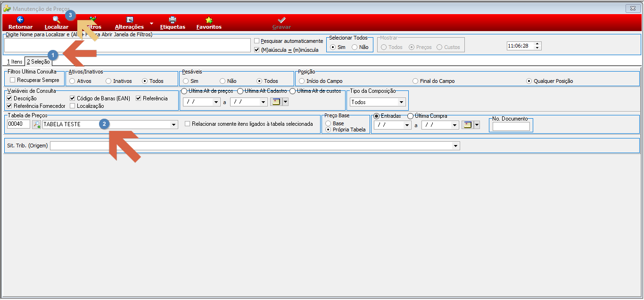This screenshot has width=644, height=300.
Task: Select Não under Pesáveis
Action: point(223,81)
